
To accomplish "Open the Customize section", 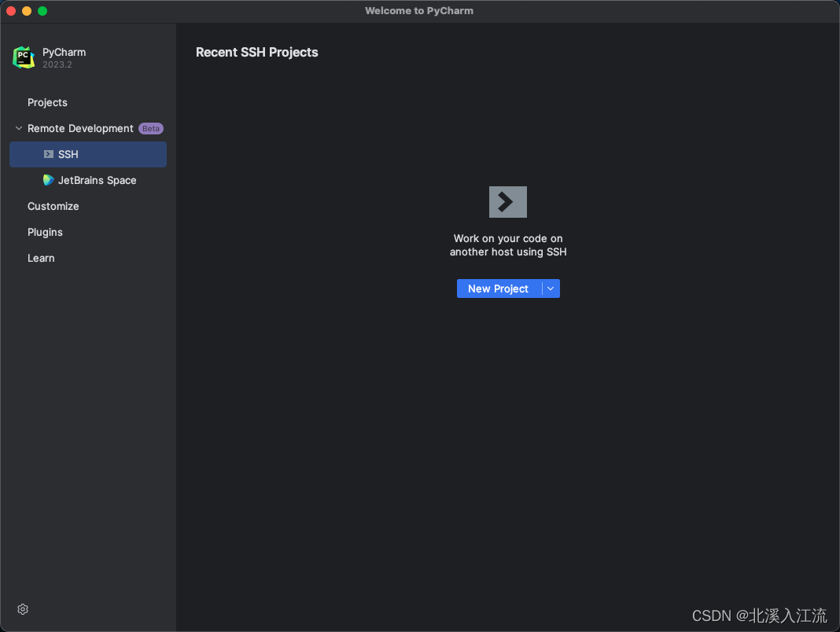I will 53,206.
